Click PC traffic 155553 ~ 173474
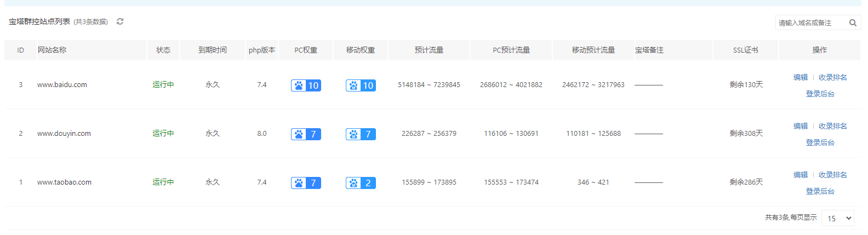This screenshot has height=235, width=868. coord(511,182)
